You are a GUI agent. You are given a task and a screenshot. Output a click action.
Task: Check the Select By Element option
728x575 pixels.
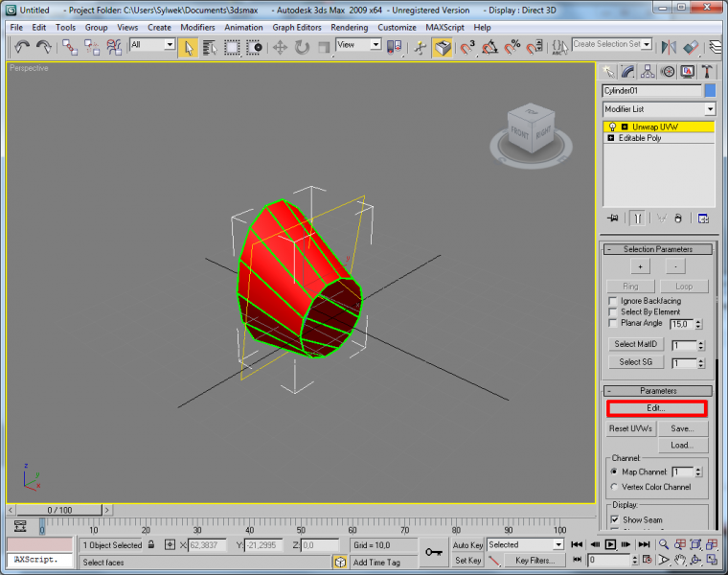click(x=614, y=311)
